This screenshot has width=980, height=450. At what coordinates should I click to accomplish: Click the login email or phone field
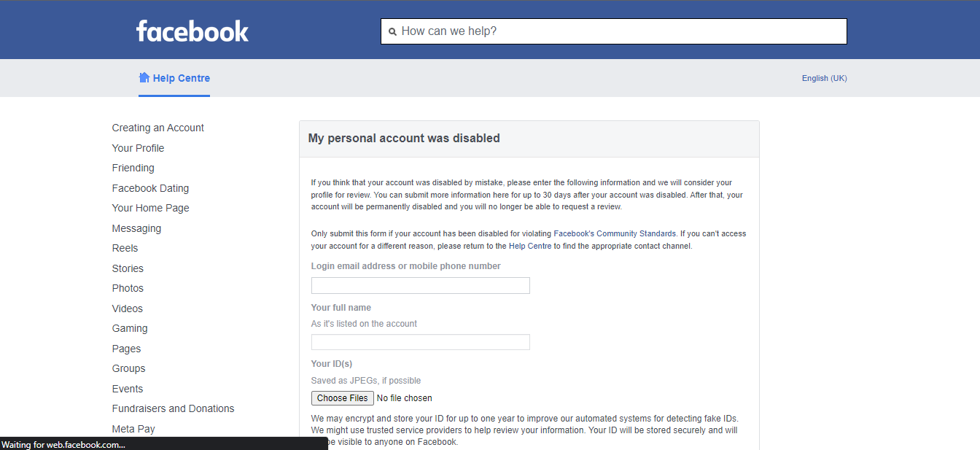click(x=420, y=286)
